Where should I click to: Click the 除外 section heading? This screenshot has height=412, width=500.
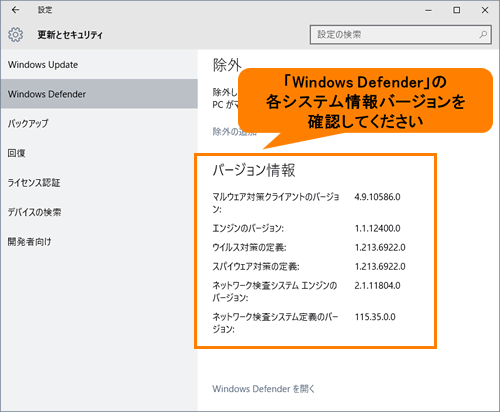(x=227, y=65)
